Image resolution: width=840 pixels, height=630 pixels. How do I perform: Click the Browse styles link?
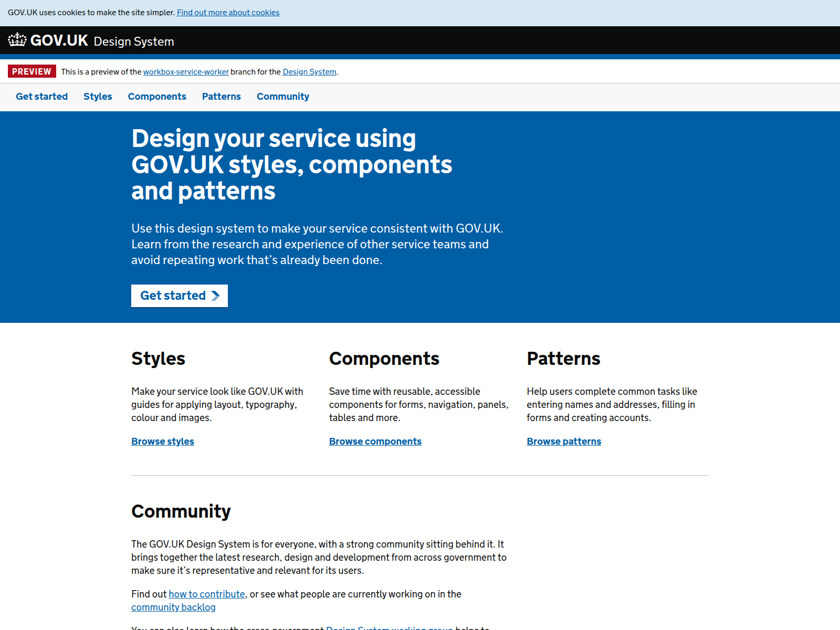[x=163, y=442]
